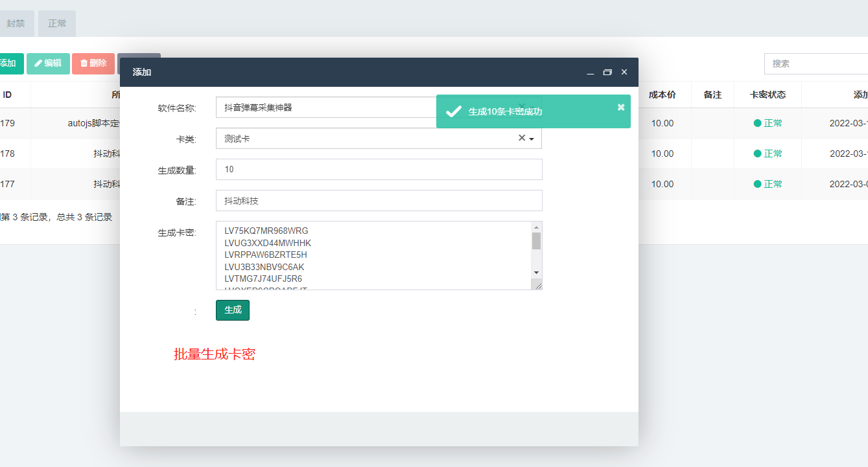Switch to the 封禁 tab
Screen dimensions: 868x467
point(16,23)
